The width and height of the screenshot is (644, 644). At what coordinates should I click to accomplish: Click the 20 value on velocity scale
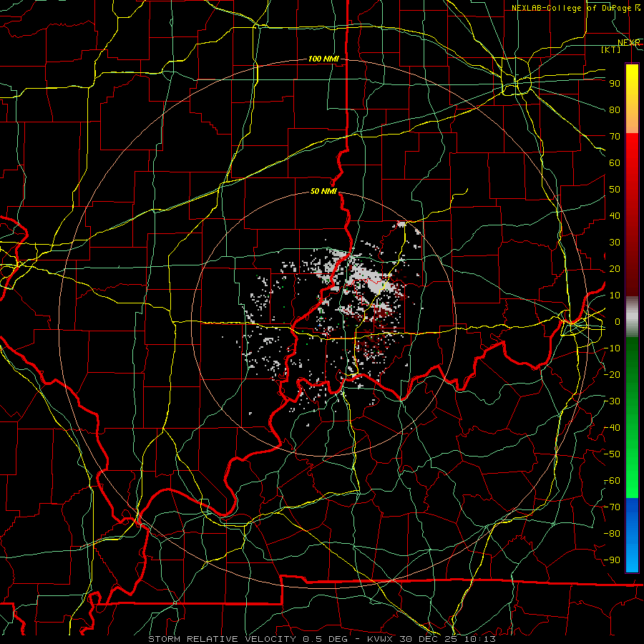[x=615, y=269]
